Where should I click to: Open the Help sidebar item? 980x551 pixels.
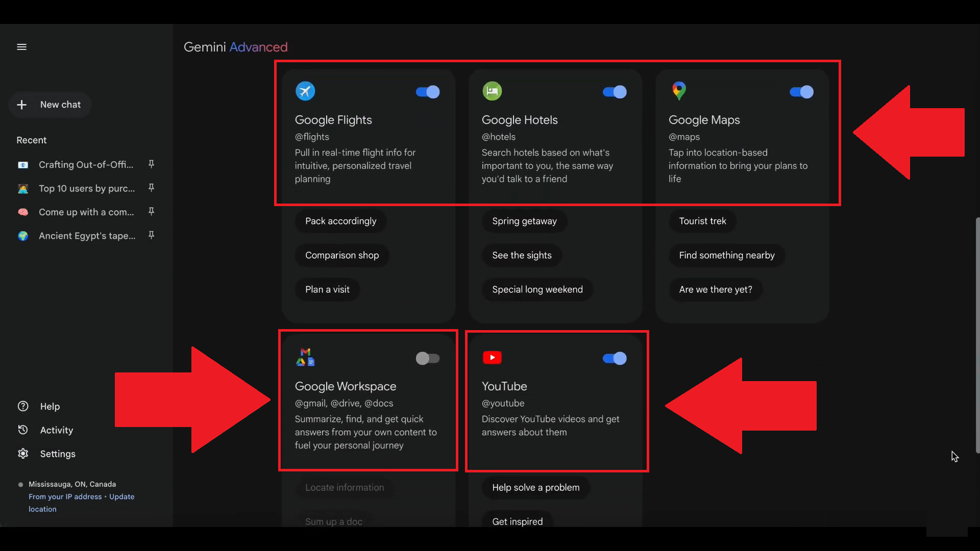click(50, 406)
